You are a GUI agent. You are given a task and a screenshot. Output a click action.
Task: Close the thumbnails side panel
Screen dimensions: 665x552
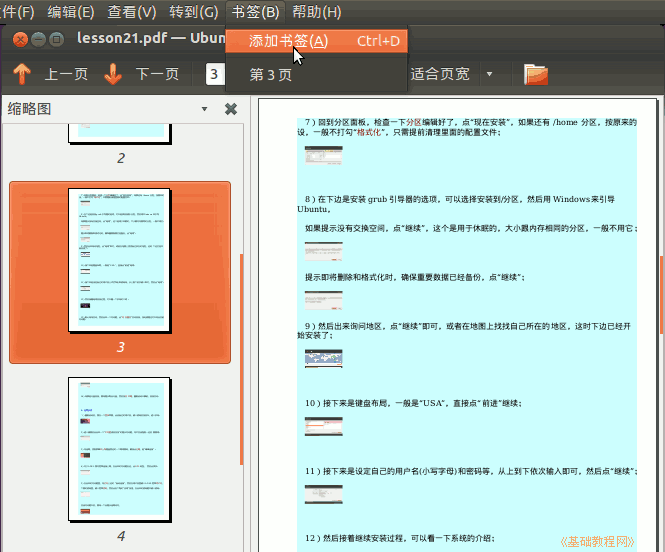tap(230, 109)
